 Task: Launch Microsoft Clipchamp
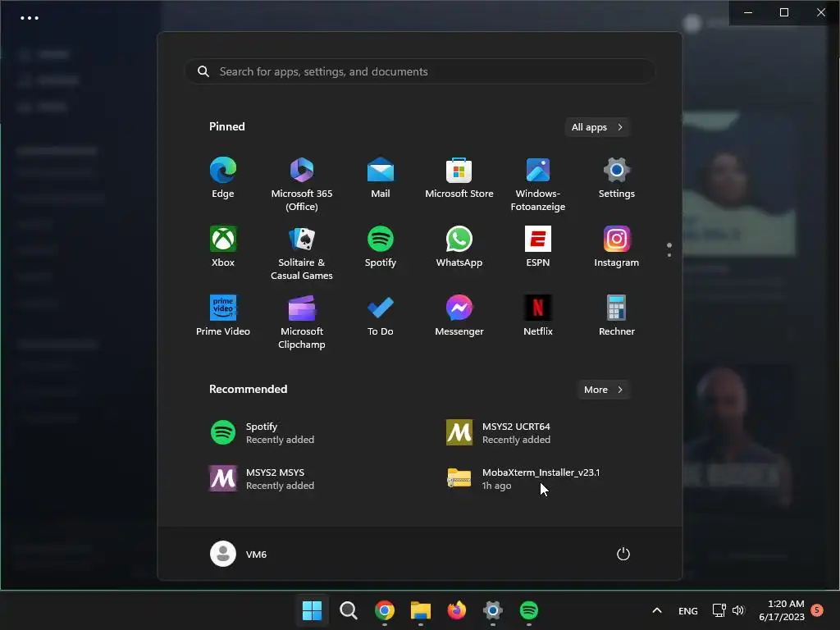point(302,322)
